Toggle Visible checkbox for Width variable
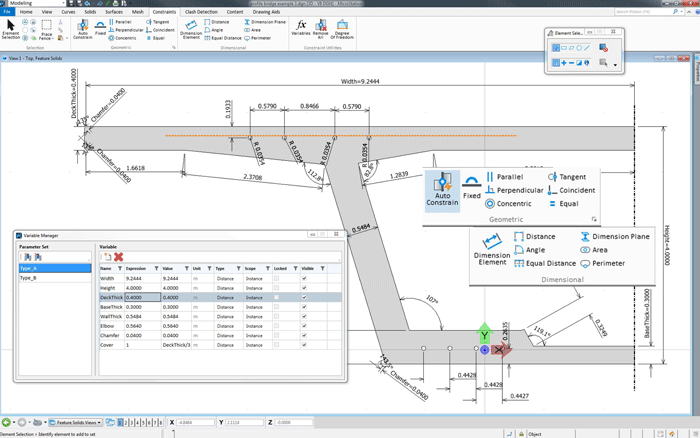The image size is (700, 438). tap(304, 279)
